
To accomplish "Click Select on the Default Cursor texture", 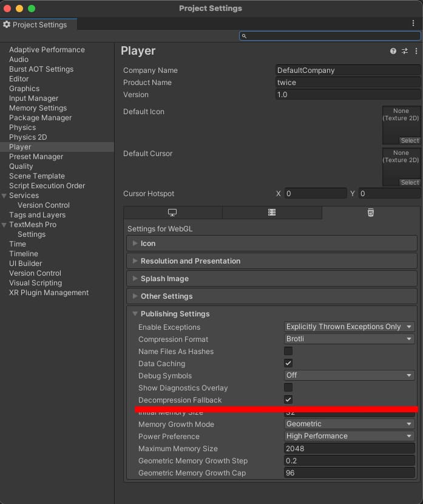I will (x=410, y=182).
